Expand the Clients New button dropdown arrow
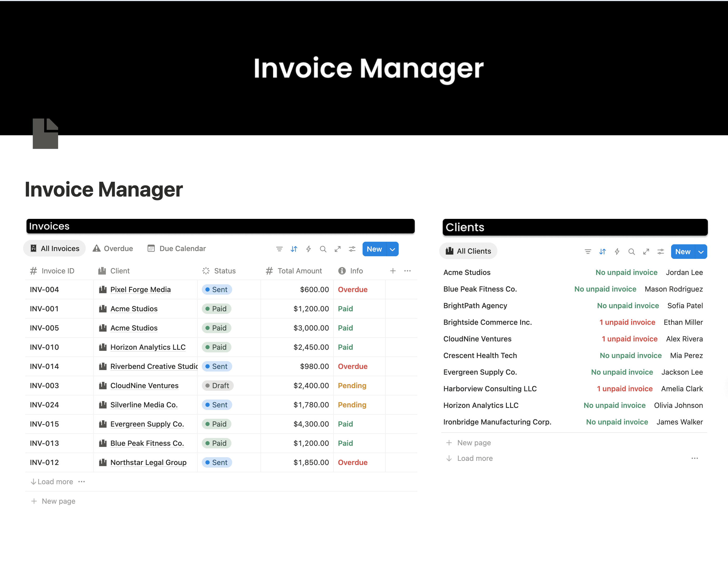This screenshot has width=728, height=566. [x=701, y=252]
